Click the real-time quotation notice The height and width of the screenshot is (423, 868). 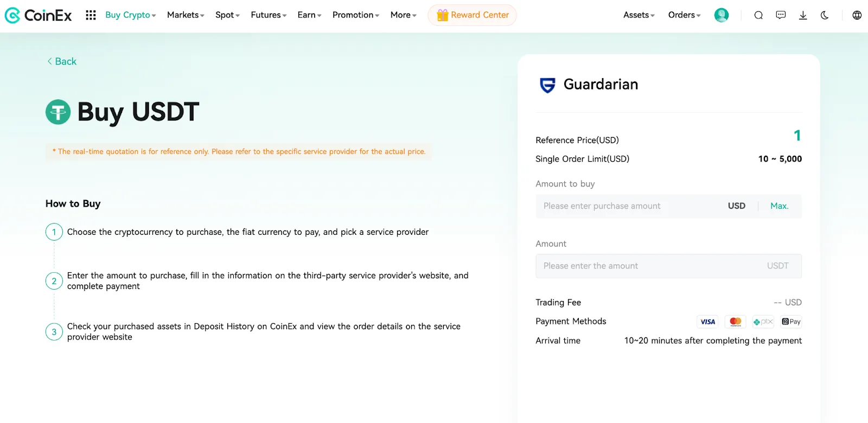pos(239,152)
